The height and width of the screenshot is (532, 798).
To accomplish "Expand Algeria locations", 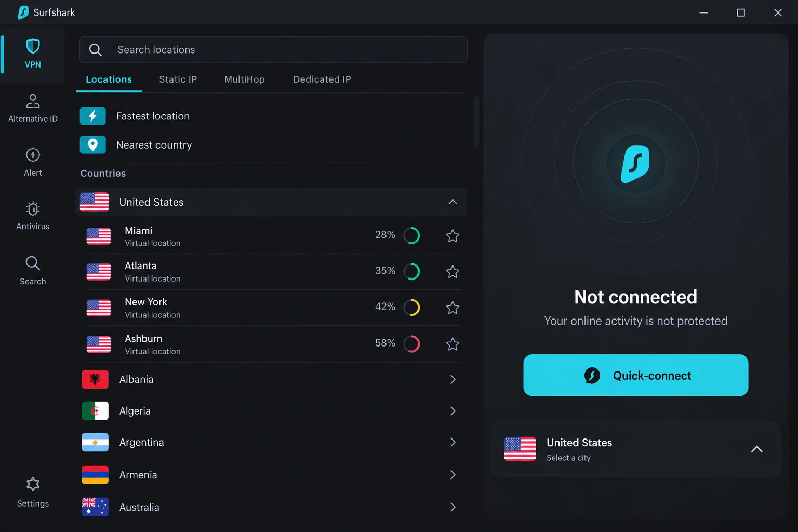I will (x=453, y=411).
